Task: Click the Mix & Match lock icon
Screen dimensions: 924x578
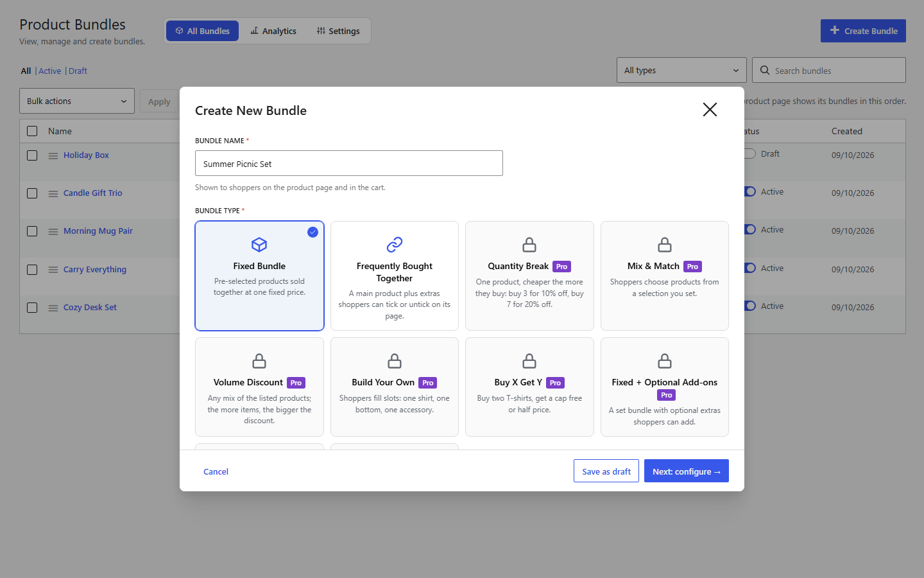Action: (665, 245)
